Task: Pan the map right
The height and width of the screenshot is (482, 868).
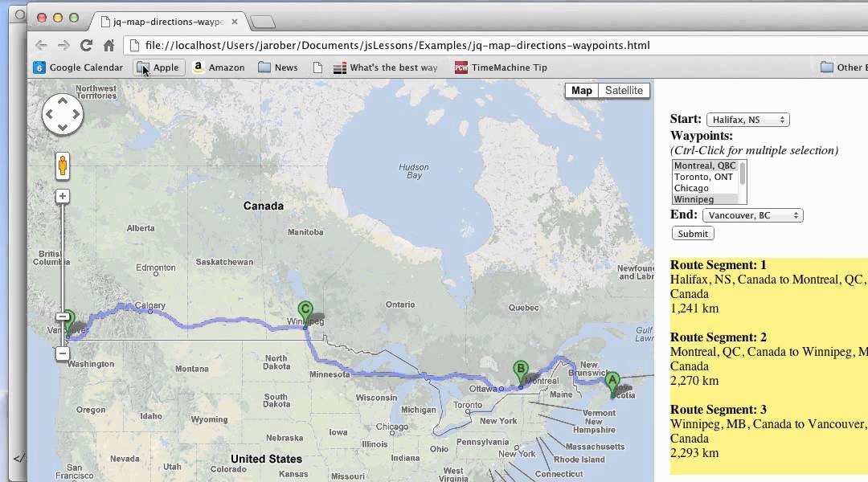Action: 76,115
